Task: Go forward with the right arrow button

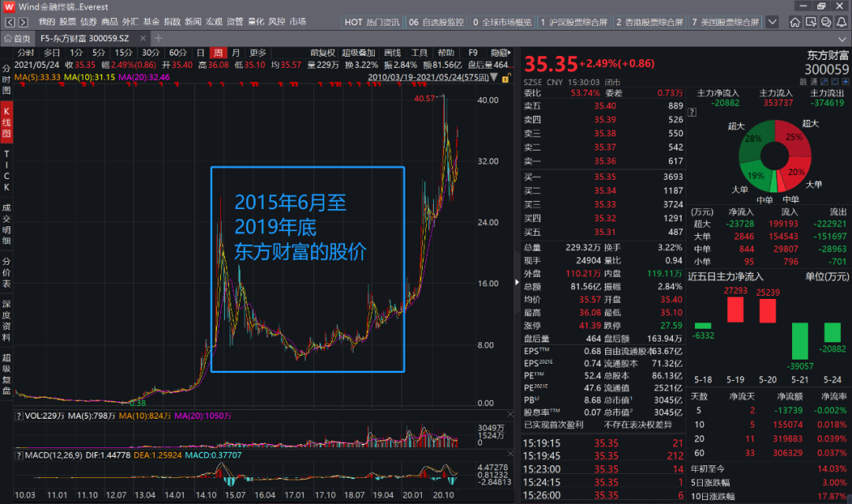Action: pos(23,22)
